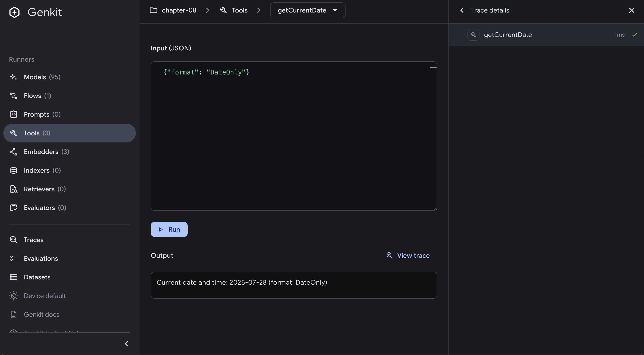This screenshot has height=355, width=644.
Task: Open the Genkit docs link
Action: click(x=70, y=314)
